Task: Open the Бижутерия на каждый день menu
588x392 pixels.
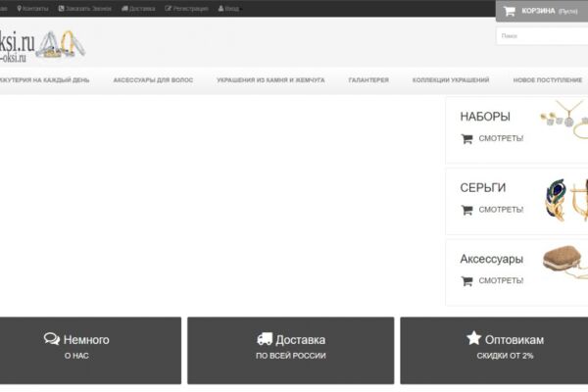Action: pos(44,80)
